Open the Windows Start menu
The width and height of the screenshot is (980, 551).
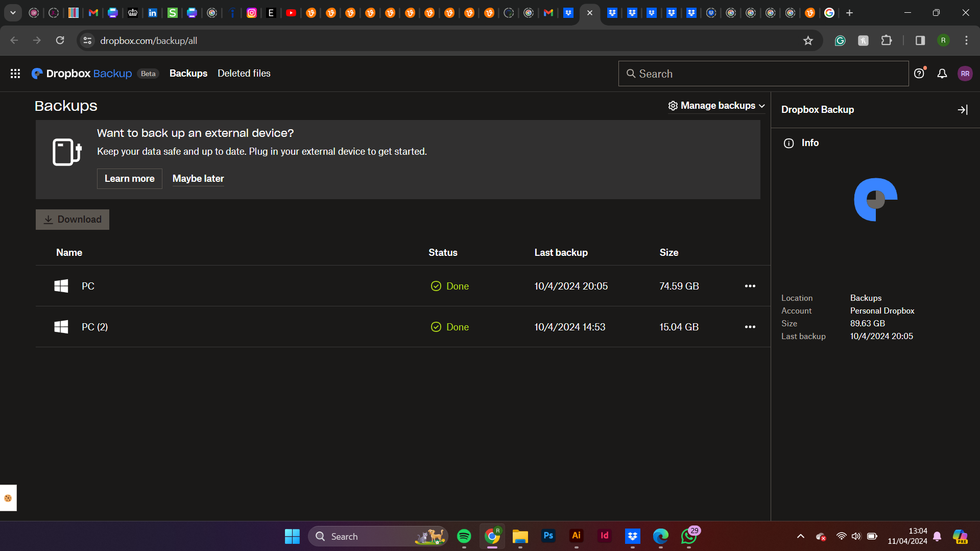pyautogui.click(x=292, y=536)
